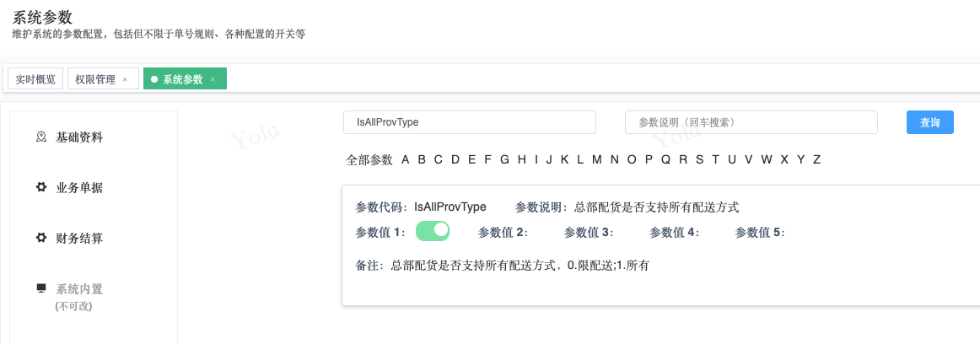Screen dimensions: 980x344
Task: Click the gear icon beside 财务结算
Action: point(41,237)
